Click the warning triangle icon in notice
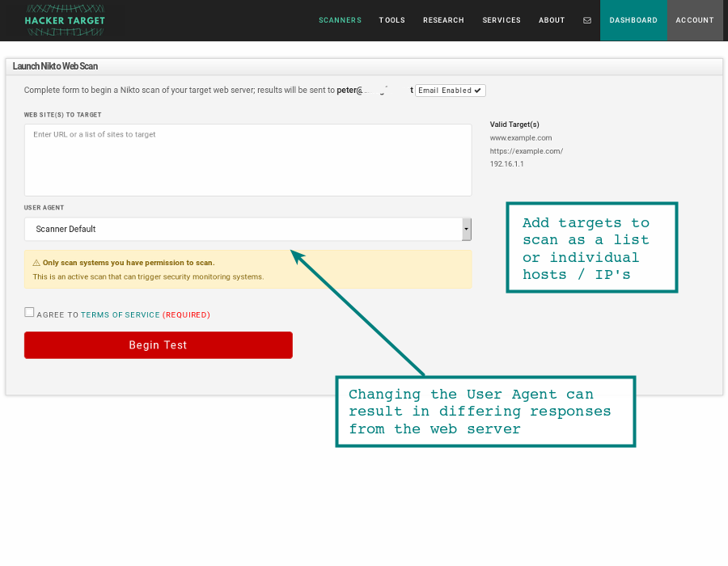This screenshot has height=566, width=728. (x=36, y=263)
